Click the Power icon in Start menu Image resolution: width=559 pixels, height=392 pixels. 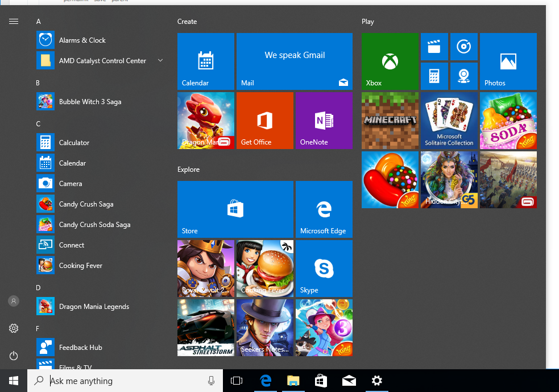pyautogui.click(x=14, y=356)
